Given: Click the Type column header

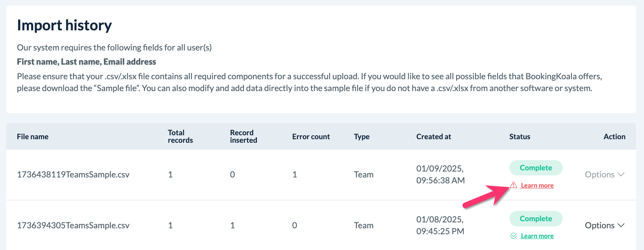Looking at the screenshot, I should pos(361,136).
